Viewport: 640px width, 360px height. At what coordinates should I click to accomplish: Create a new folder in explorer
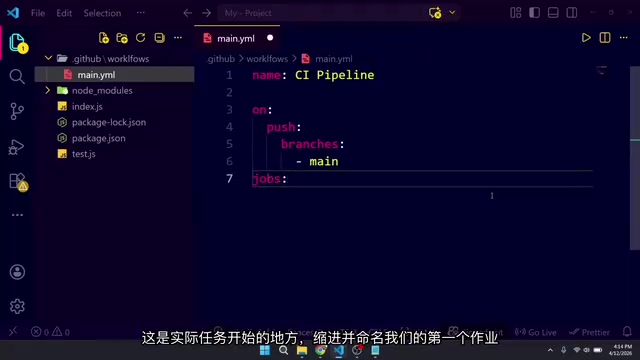122,38
